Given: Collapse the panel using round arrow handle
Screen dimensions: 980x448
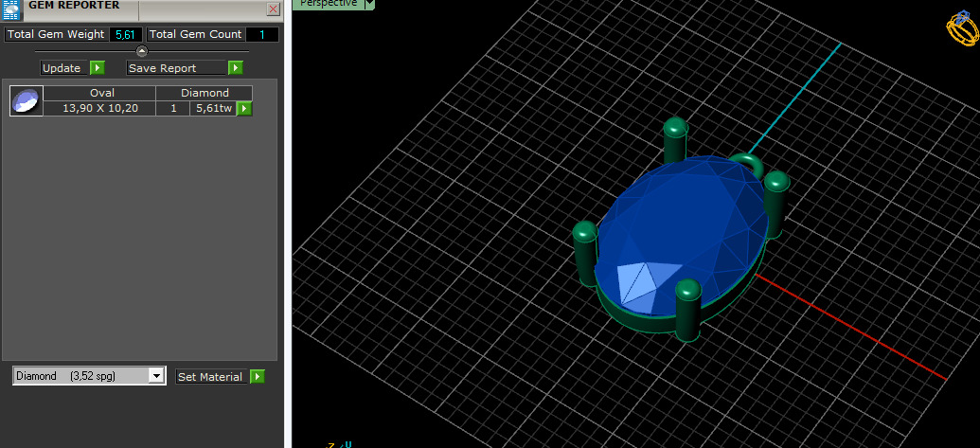Looking at the screenshot, I should coord(142,51).
